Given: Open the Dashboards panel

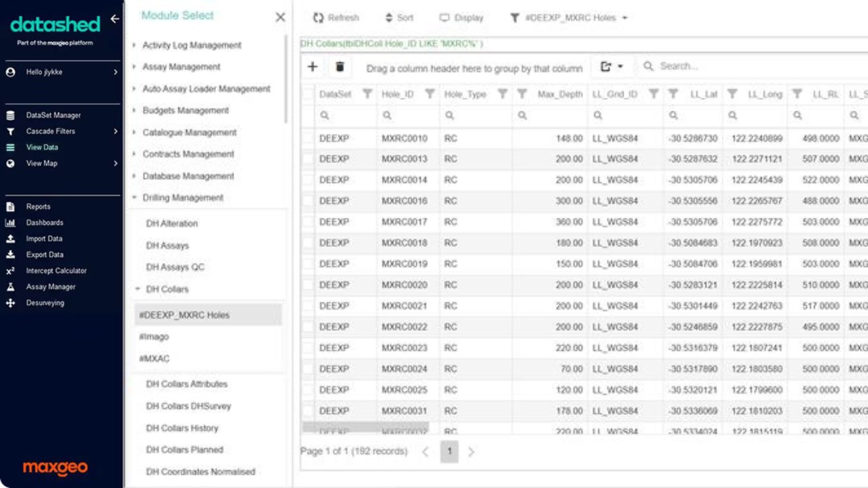Looking at the screenshot, I should coord(44,222).
